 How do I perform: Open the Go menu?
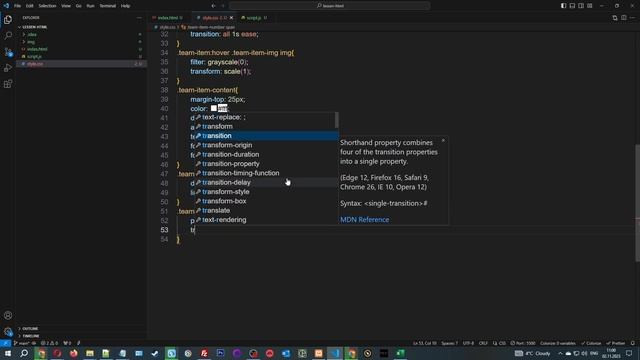point(78,6)
